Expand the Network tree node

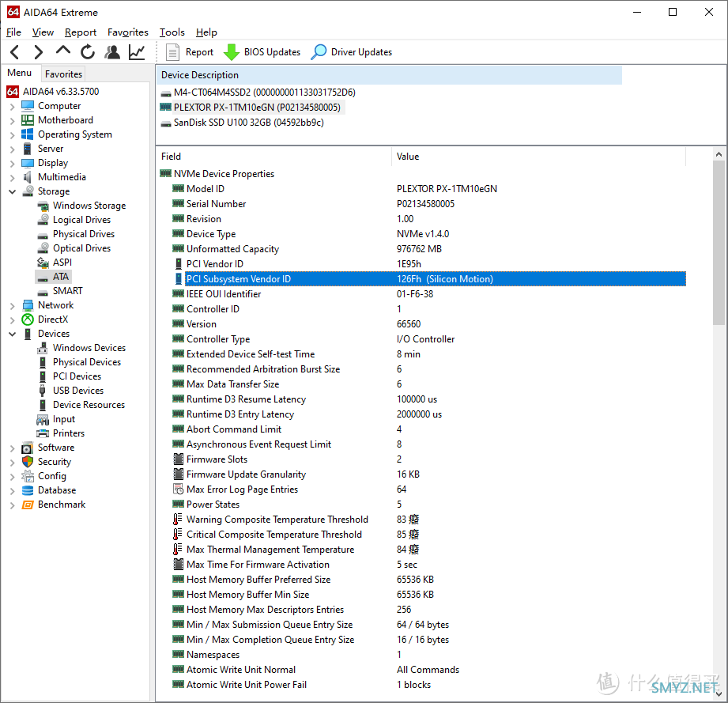(x=12, y=305)
